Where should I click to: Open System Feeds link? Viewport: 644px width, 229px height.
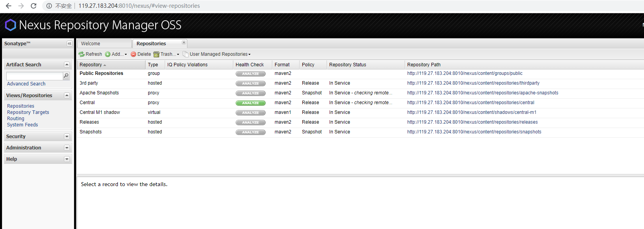click(x=23, y=125)
